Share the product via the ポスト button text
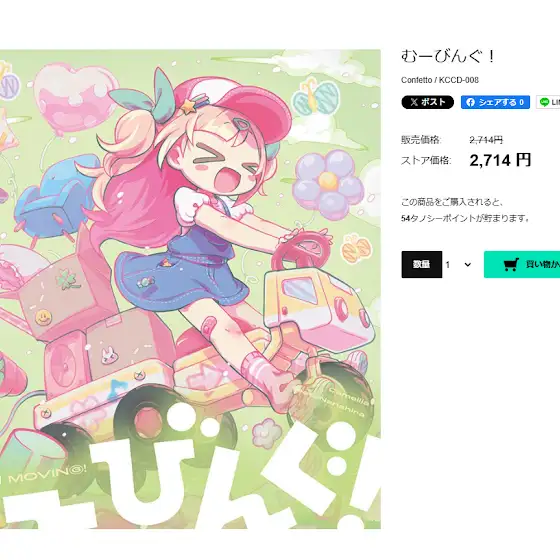Screen dimensions: 560x560 (433, 102)
